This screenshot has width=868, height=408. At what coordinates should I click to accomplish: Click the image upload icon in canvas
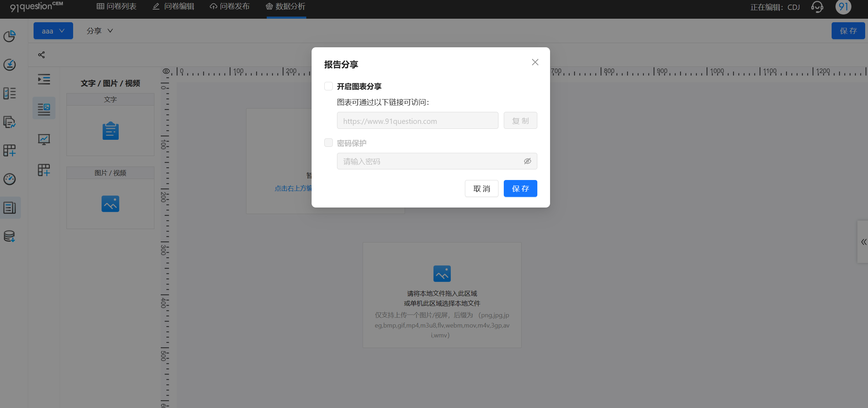tap(442, 274)
